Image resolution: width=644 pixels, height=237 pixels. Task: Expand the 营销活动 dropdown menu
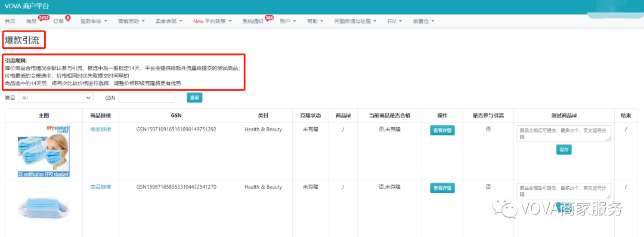click(131, 21)
